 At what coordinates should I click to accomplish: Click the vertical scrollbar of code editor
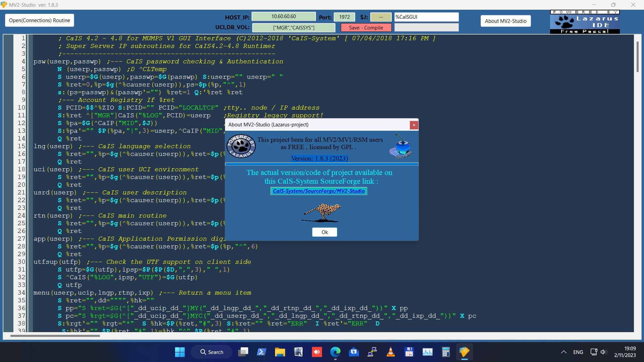(637, 57)
